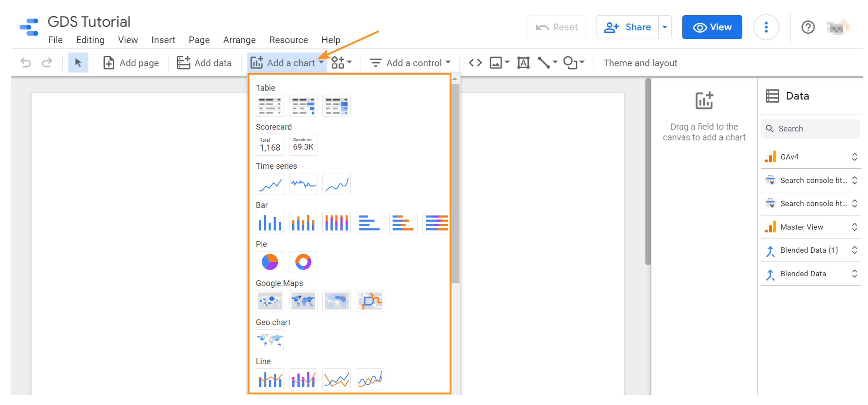Click the Search field in Data panel
The height and width of the screenshot is (405, 868).
[x=810, y=129]
